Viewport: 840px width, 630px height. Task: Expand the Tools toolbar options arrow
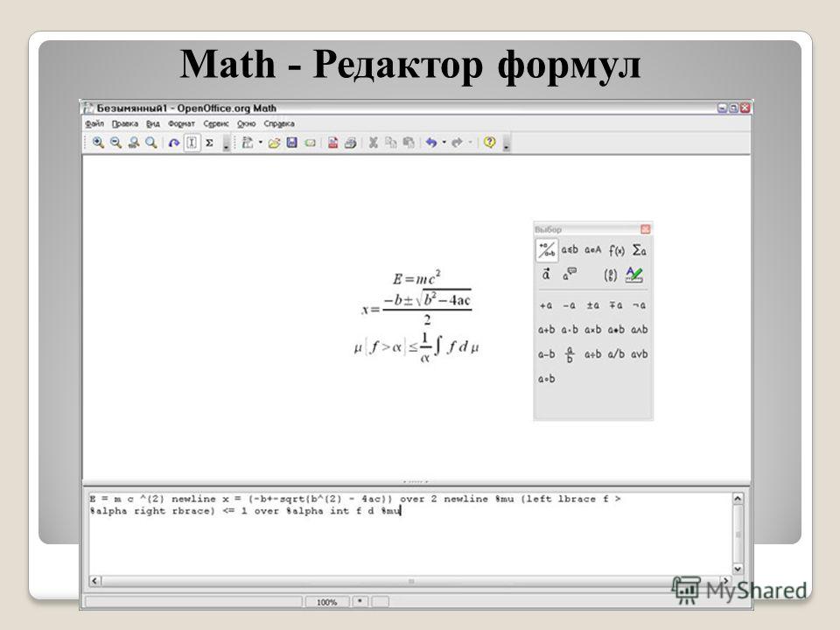[x=227, y=143]
